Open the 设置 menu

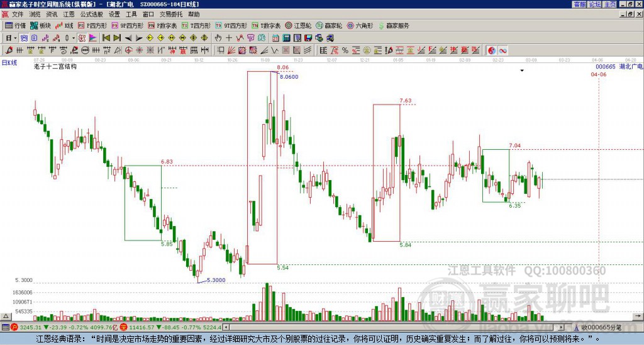(114, 14)
